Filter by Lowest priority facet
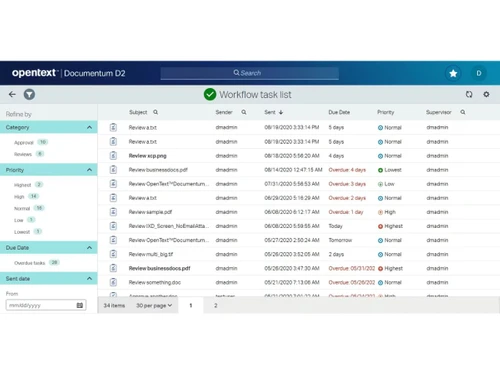The width and height of the screenshot is (500, 375). point(22,232)
